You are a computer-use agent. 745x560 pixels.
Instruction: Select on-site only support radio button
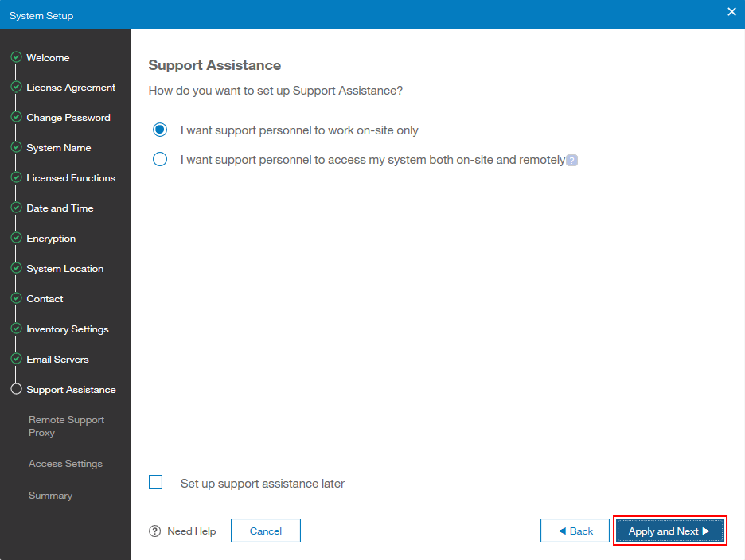point(160,130)
